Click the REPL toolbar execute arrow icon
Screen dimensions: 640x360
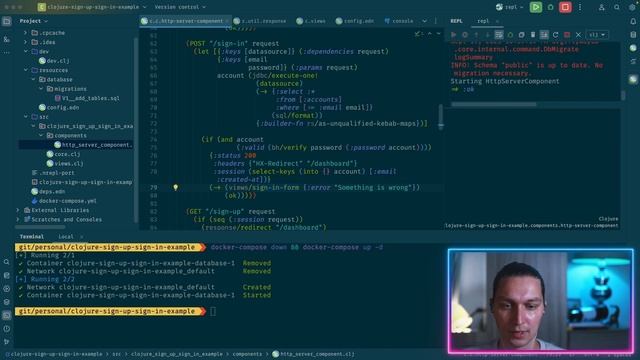click(453, 35)
